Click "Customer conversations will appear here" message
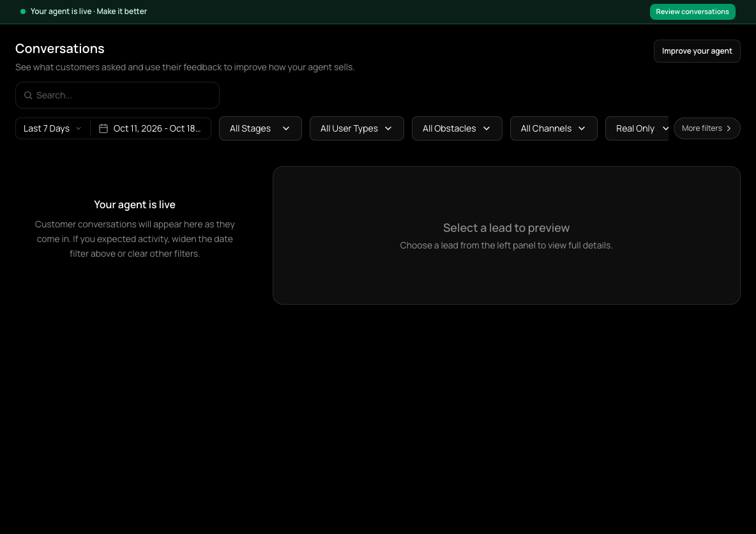This screenshot has height=534, width=756. (135, 239)
